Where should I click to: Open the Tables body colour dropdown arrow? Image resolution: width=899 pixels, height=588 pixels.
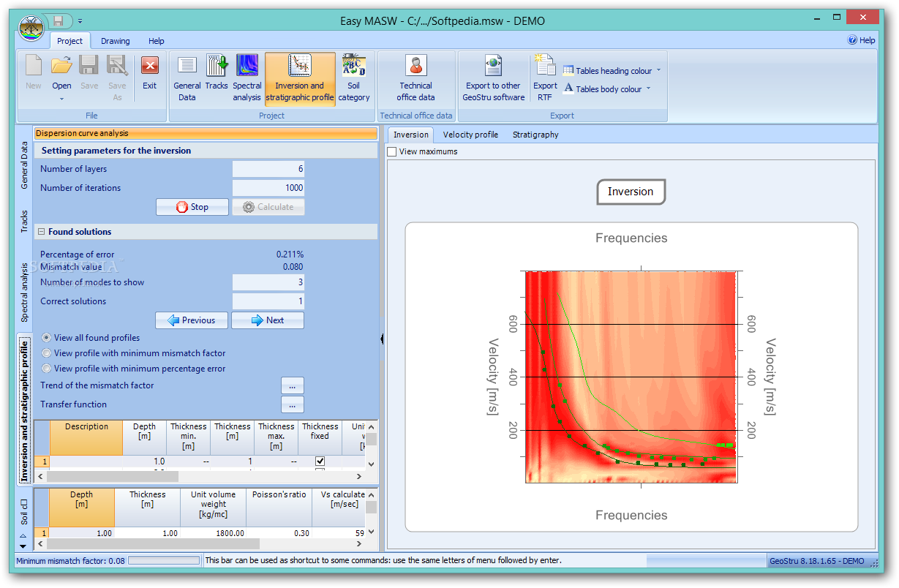click(x=648, y=89)
